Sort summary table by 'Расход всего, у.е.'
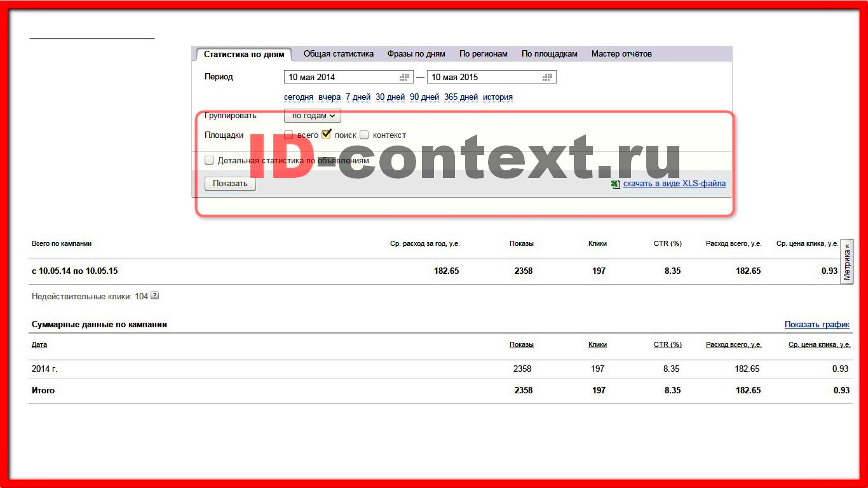 [734, 344]
